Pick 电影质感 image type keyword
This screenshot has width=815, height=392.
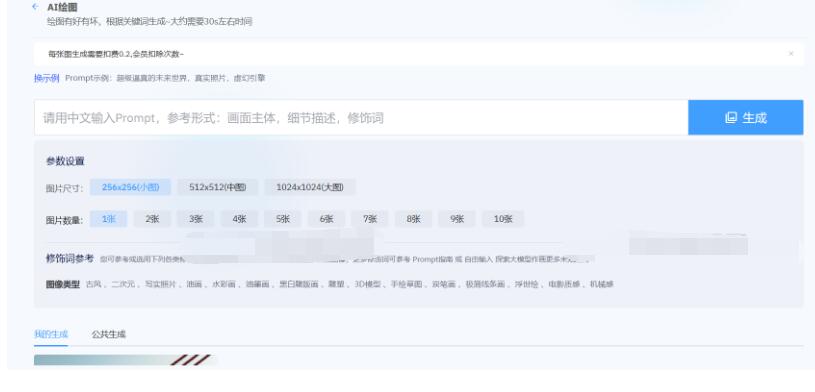(564, 284)
